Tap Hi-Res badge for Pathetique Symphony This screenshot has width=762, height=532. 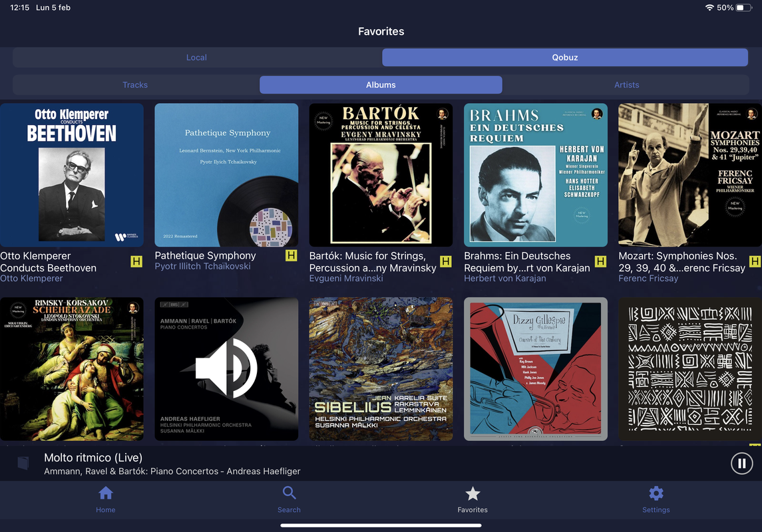pyautogui.click(x=291, y=255)
